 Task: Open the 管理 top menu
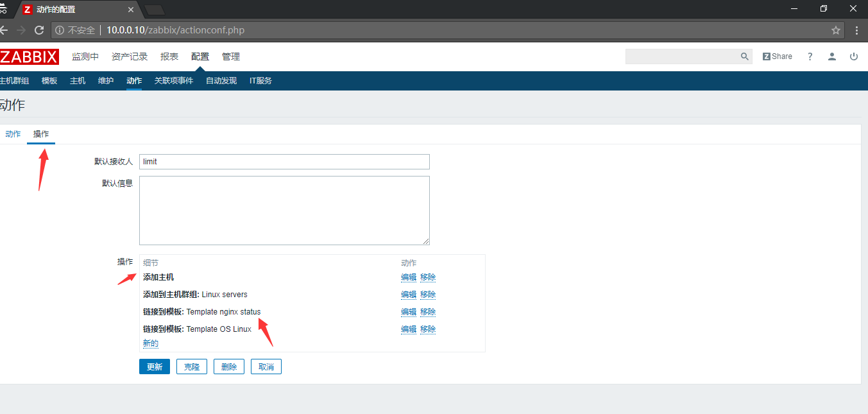231,56
